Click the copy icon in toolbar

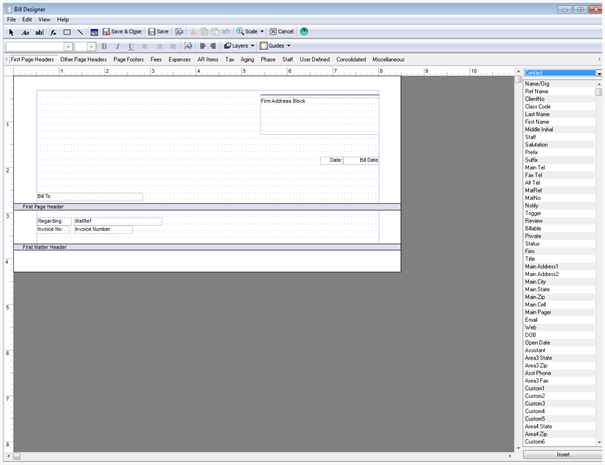click(x=204, y=32)
